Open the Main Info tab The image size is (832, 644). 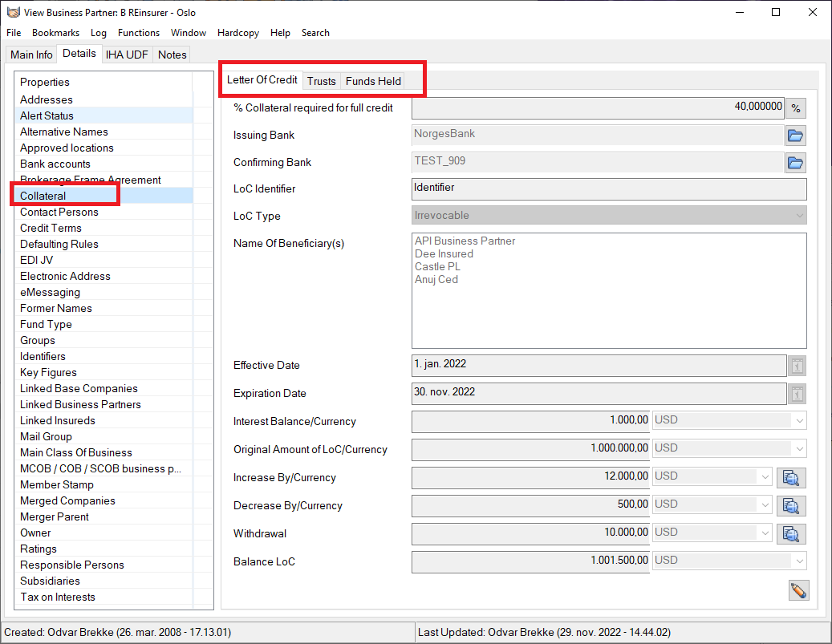[x=31, y=55]
